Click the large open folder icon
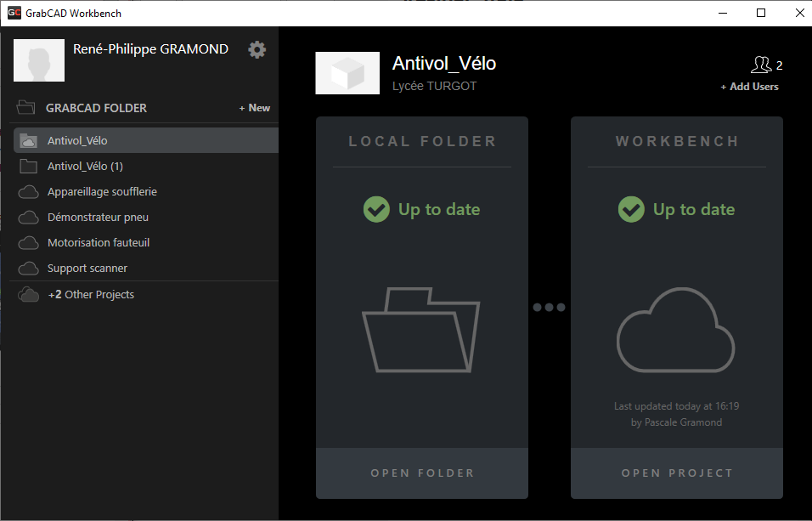The image size is (812, 521). (421, 330)
